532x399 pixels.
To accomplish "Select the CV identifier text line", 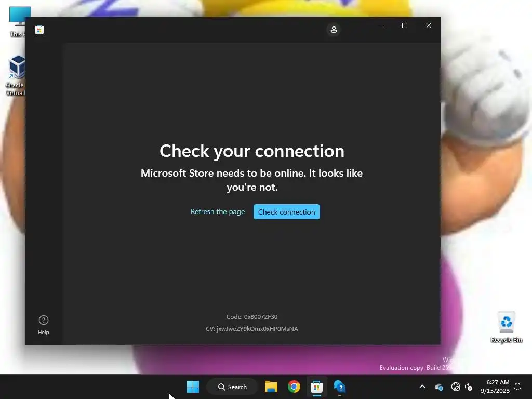I will [x=252, y=329].
